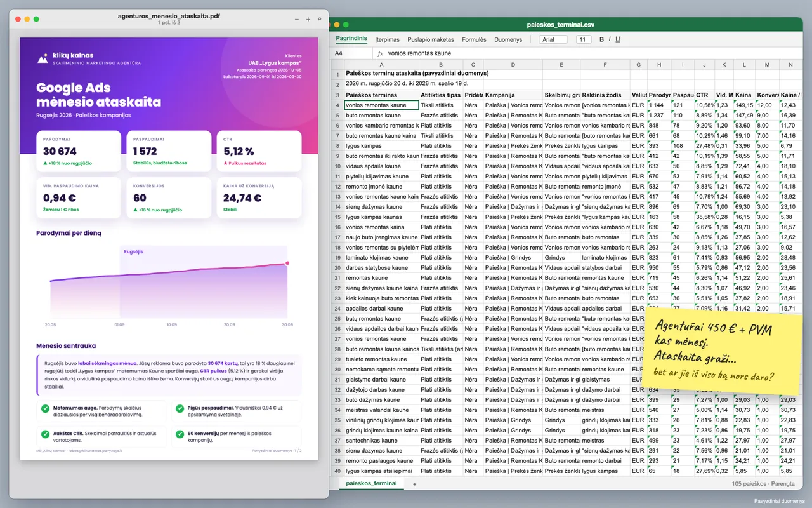Viewport: 812px width, 508px height.
Task: Click the A4 cell name box
Action: (x=352, y=53)
